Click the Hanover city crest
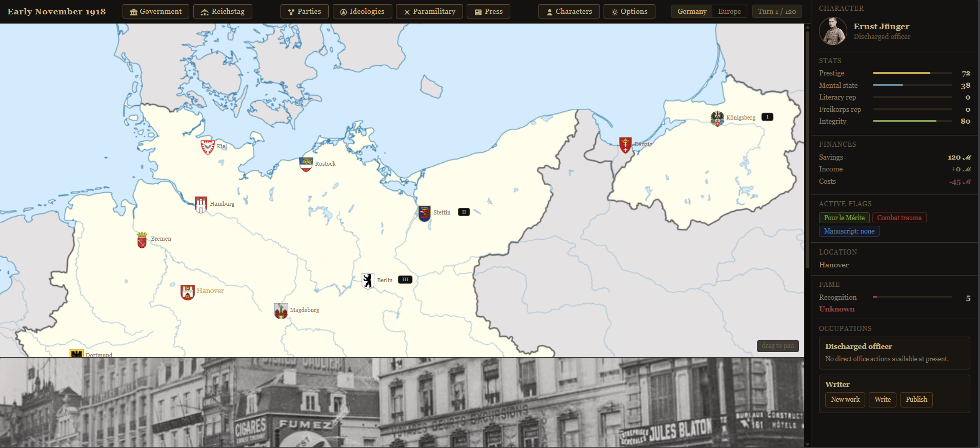The height and width of the screenshot is (448, 980). coord(188,291)
